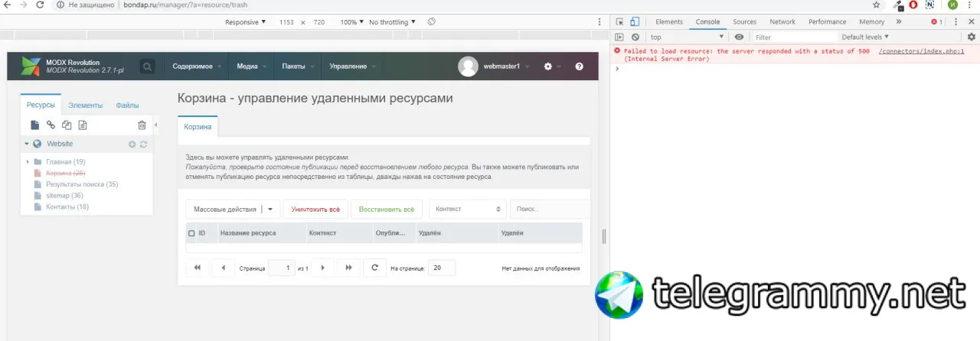980x341 pixels.
Task: Toggle the device toolbar in DevTools
Action: (x=635, y=22)
